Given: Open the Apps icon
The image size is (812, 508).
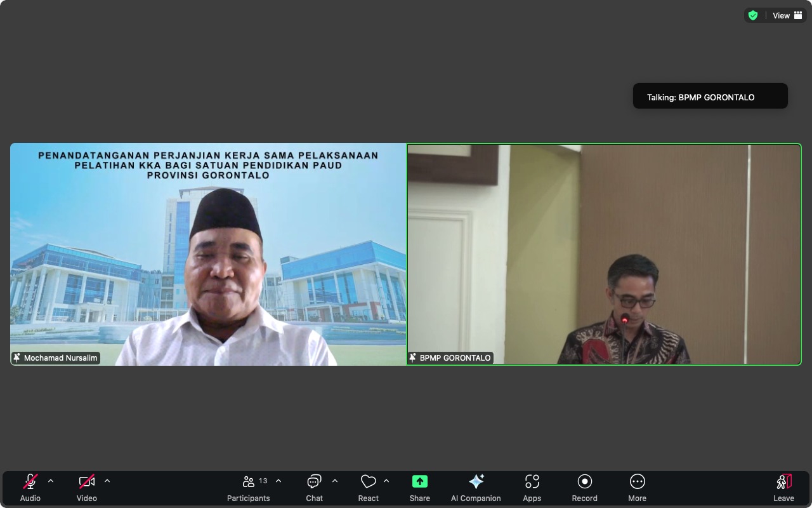Looking at the screenshot, I should [x=532, y=481].
